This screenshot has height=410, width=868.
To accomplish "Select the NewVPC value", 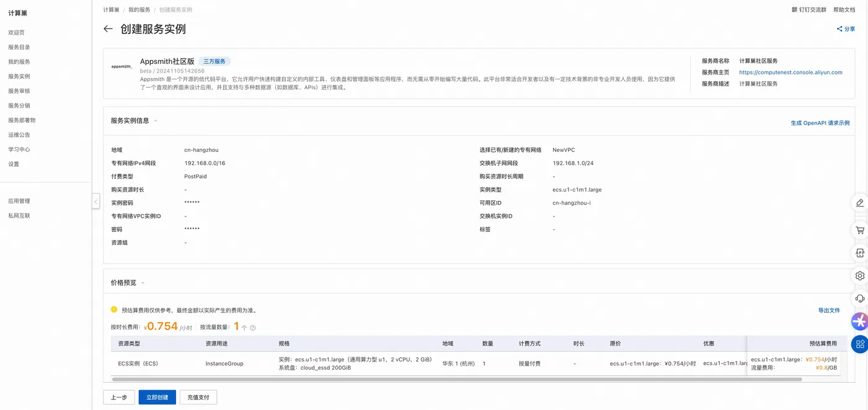I will coord(564,150).
